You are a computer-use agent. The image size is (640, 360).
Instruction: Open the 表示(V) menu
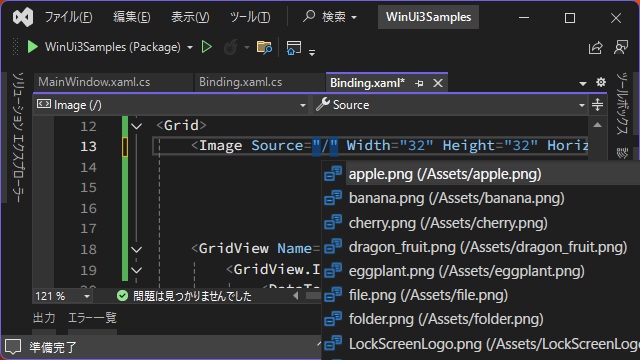point(190,17)
